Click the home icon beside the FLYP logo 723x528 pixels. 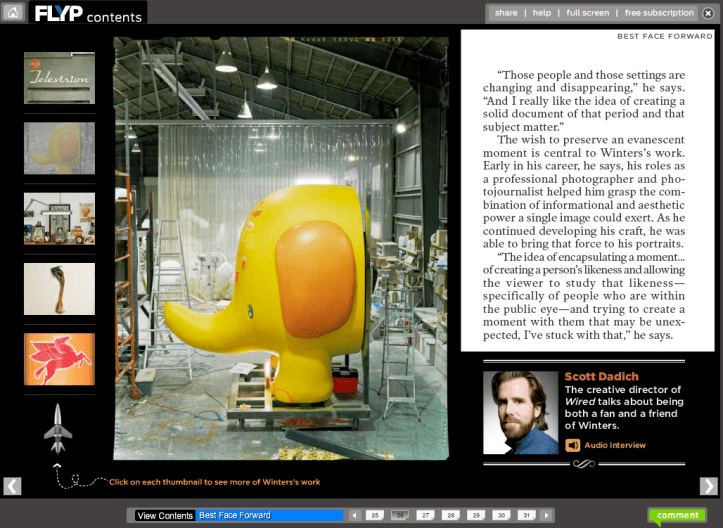13,13
